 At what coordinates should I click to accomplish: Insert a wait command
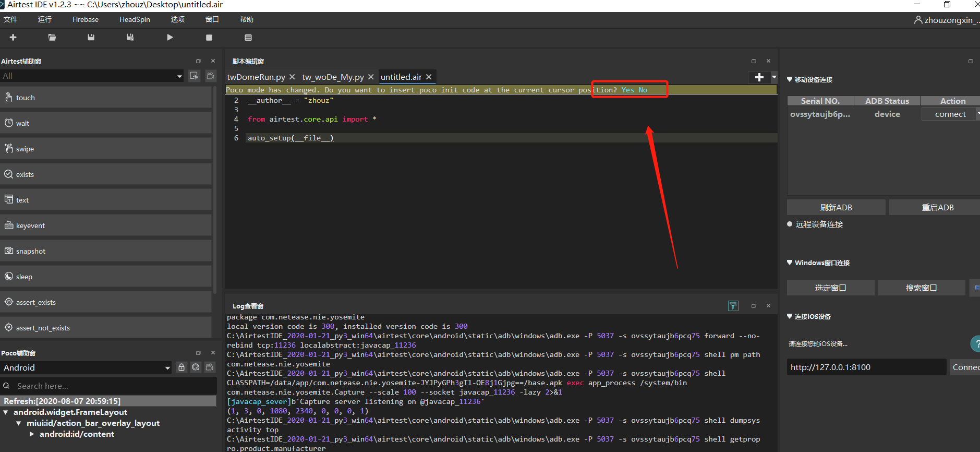point(106,123)
